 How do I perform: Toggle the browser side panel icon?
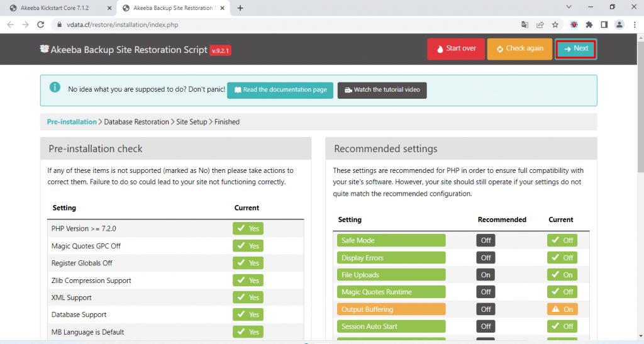(x=604, y=25)
